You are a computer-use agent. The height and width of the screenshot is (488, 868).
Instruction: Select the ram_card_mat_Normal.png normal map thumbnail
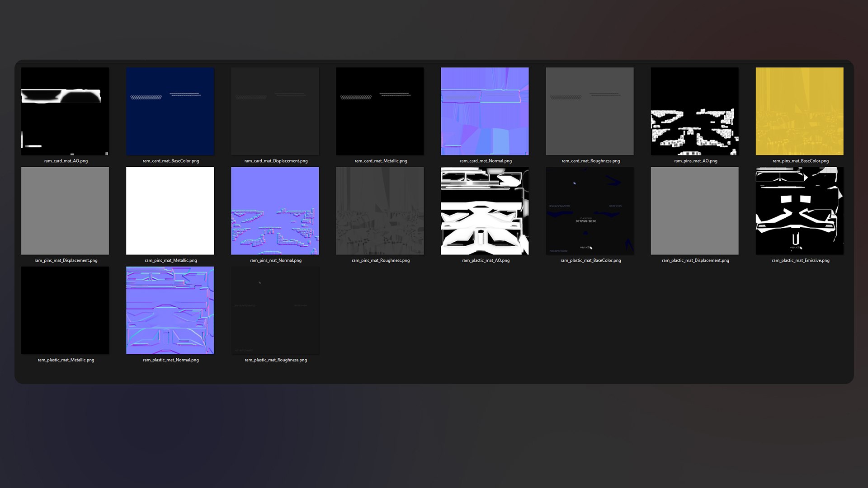coord(485,111)
